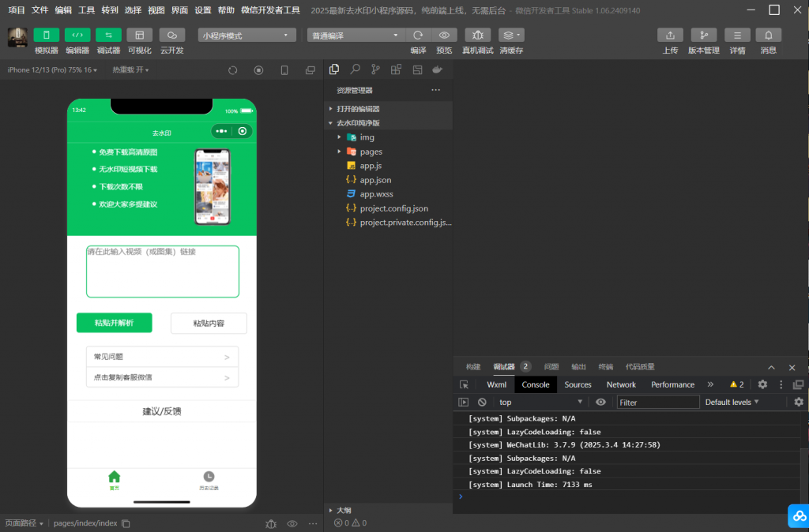The width and height of the screenshot is (809, 532).
Task: Open the Cloud Development (云开发) icon
Action: click(171, 36)
